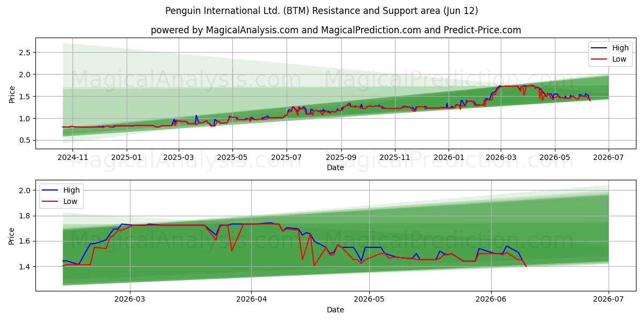The width and height of the screenshot is (644, 322).
Task: Click the 2025-05 tick label on top chart
Action: [232, 158]
